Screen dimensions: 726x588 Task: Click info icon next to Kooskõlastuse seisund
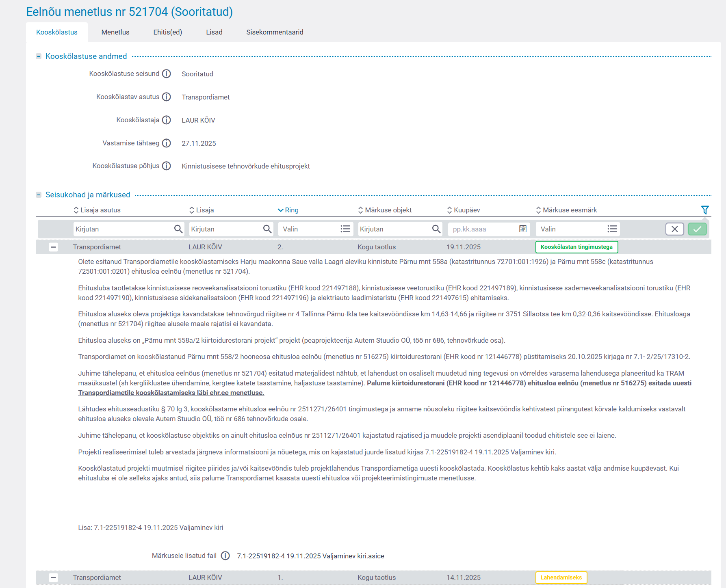tap(166, 74)
